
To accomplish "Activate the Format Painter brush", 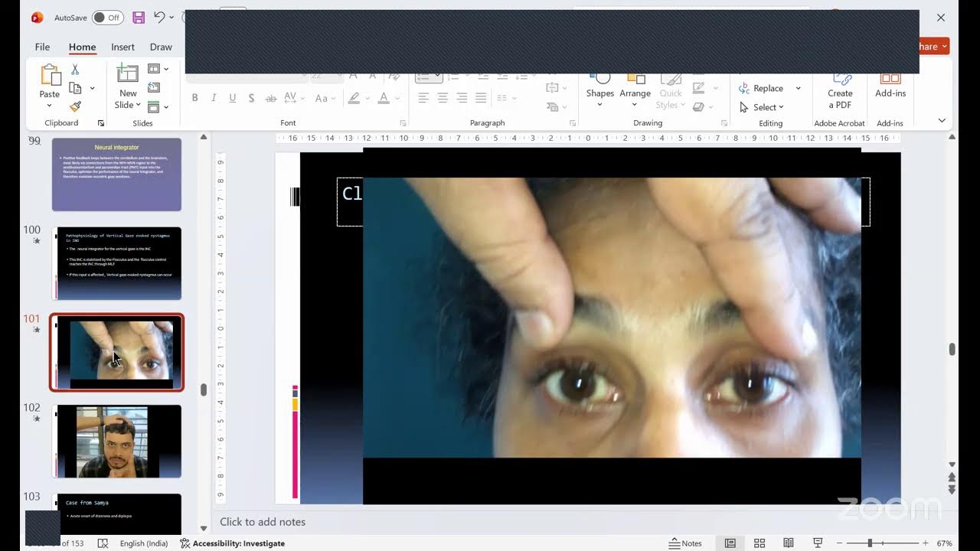I will [75, 106].
